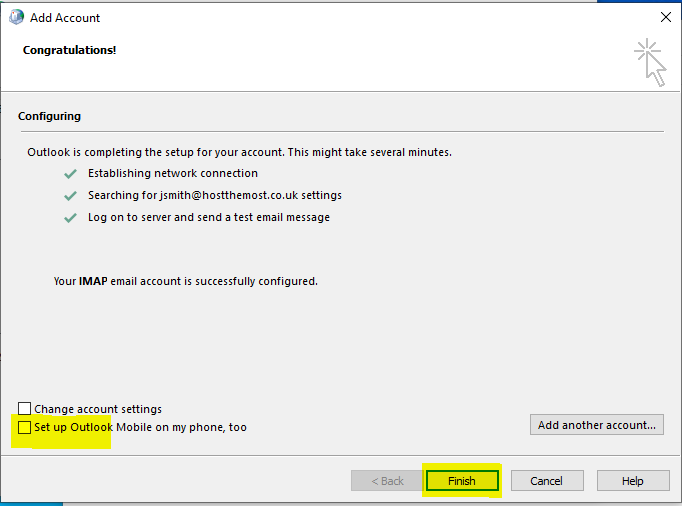Click the green checkmark beside Searching for settings
This screenshot has width=682, height=506.
click(x=70, y=195)
